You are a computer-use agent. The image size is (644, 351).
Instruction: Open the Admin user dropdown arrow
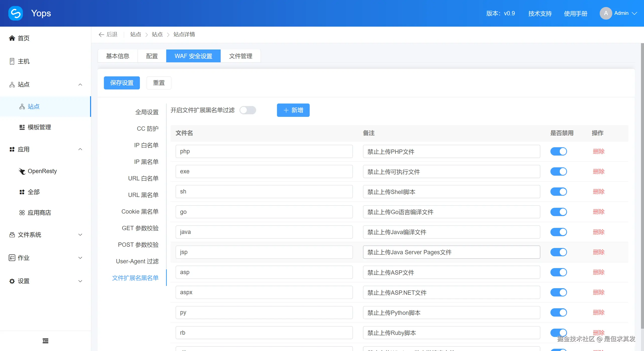pos(634,13)
